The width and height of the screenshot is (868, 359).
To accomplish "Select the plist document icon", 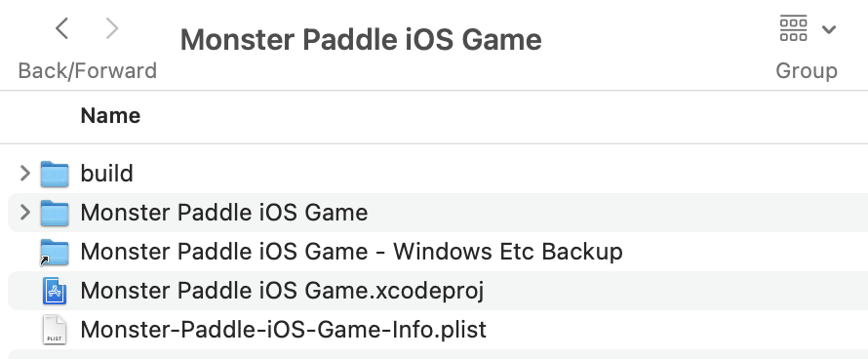I will 55,330.
